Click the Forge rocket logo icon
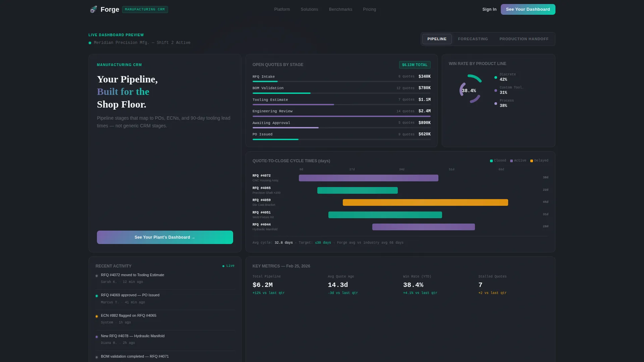This screenshot has width=644, height=362. pos(93,9)
